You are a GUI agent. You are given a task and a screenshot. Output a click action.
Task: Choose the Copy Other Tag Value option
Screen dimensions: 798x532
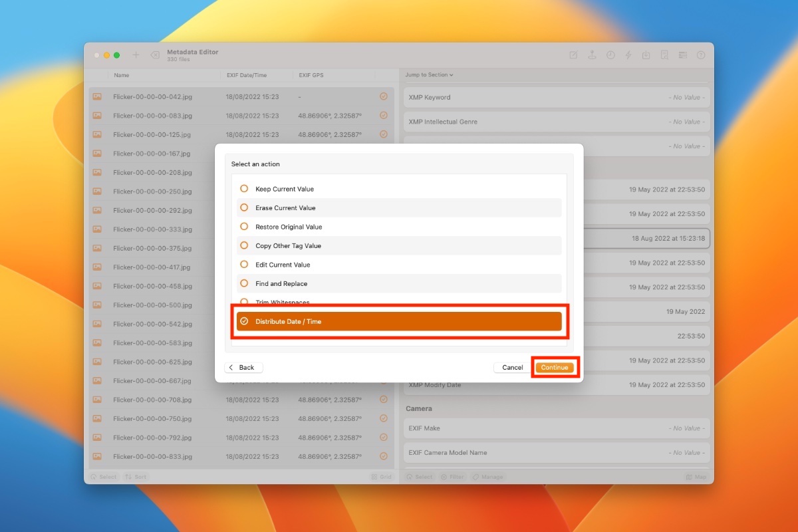[244, 246]
